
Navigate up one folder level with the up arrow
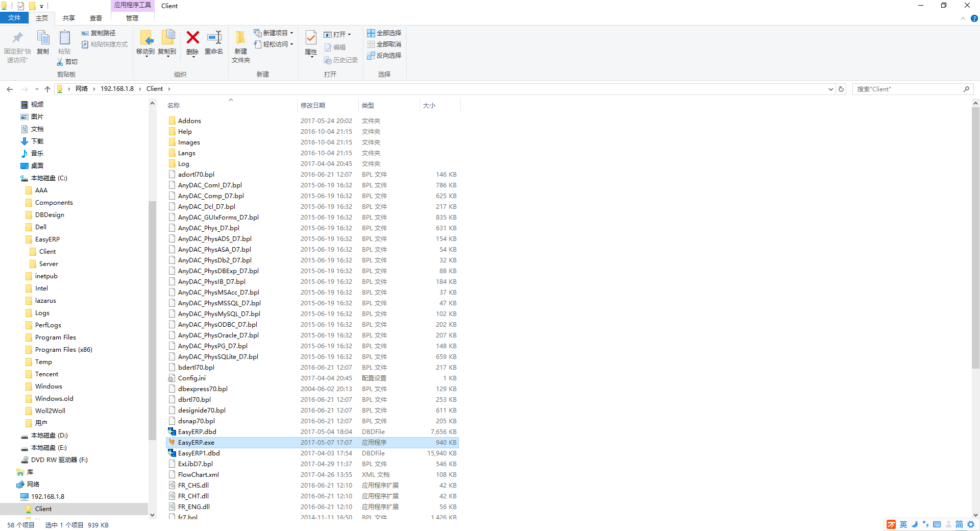pyautogui.click(x=47, y=89)
